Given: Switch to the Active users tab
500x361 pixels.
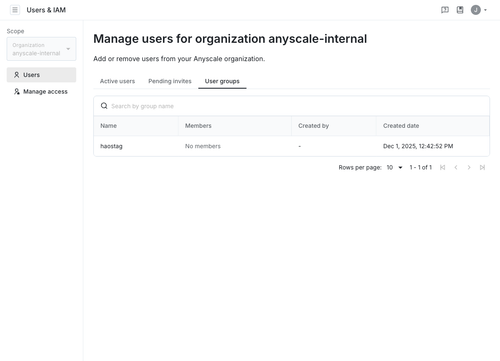Looking at the screenshot, I should 117,81.
